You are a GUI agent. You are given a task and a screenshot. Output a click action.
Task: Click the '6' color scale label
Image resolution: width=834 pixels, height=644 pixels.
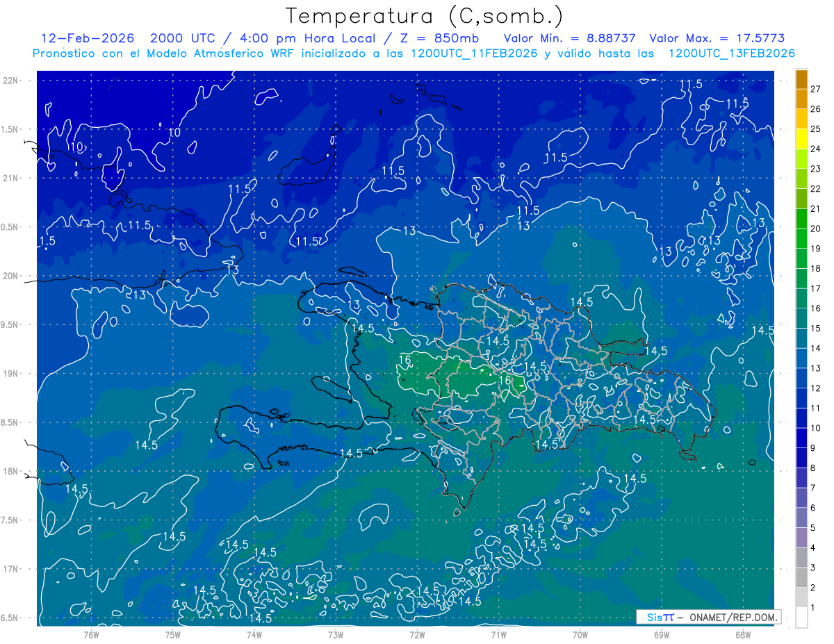point(813,508)
